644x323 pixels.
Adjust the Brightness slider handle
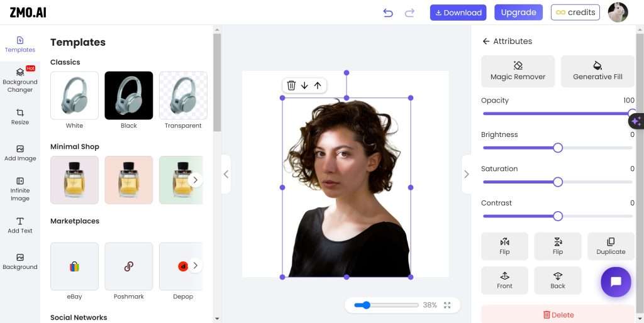[x=558, y=148]
